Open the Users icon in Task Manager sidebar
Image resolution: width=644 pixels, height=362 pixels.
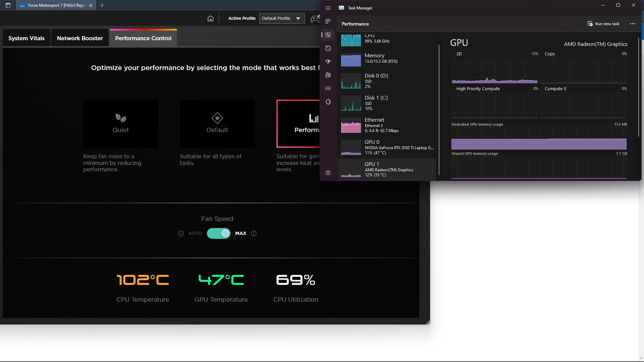coord(328,75)
